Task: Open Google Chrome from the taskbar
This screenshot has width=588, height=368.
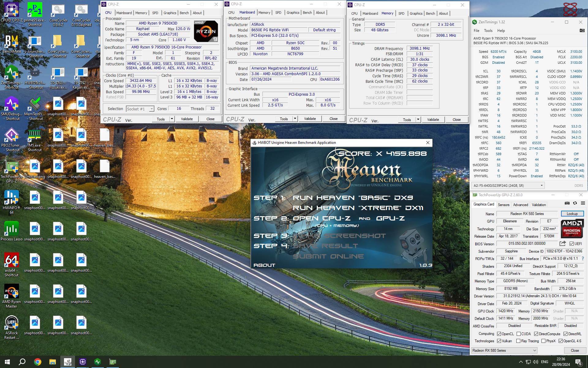Action: point(37,362)
